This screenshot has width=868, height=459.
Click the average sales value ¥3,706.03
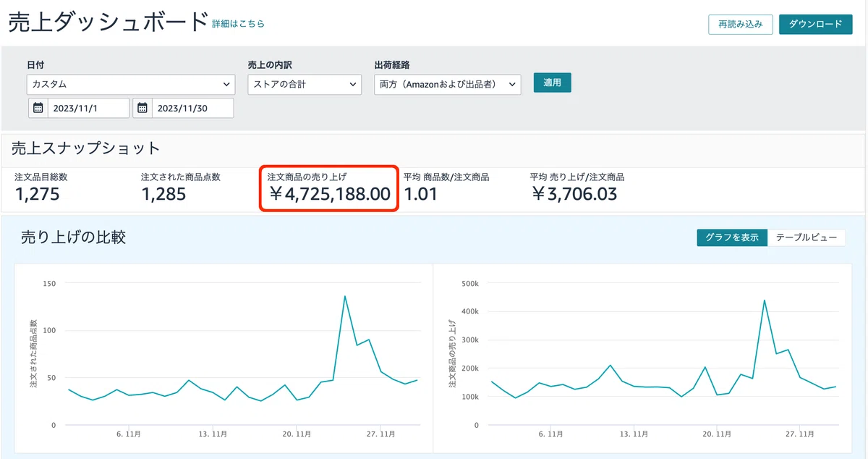(574, 194)
